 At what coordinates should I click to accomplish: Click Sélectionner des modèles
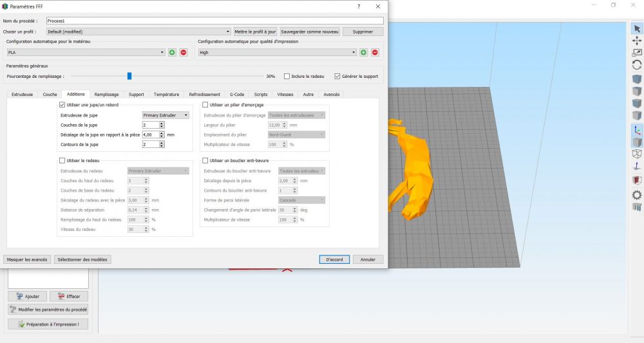pos(82,260)
